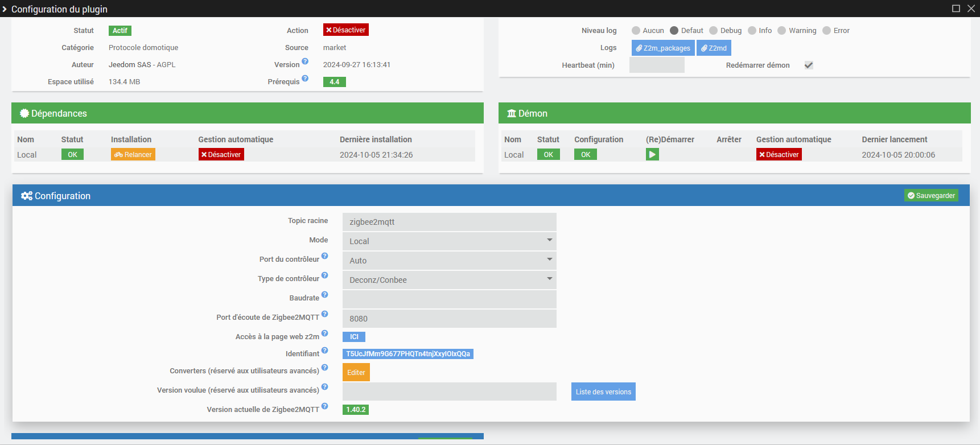
Task: Click the last installation date 2024-10-05 21:34:26
Action: point(376,155)
